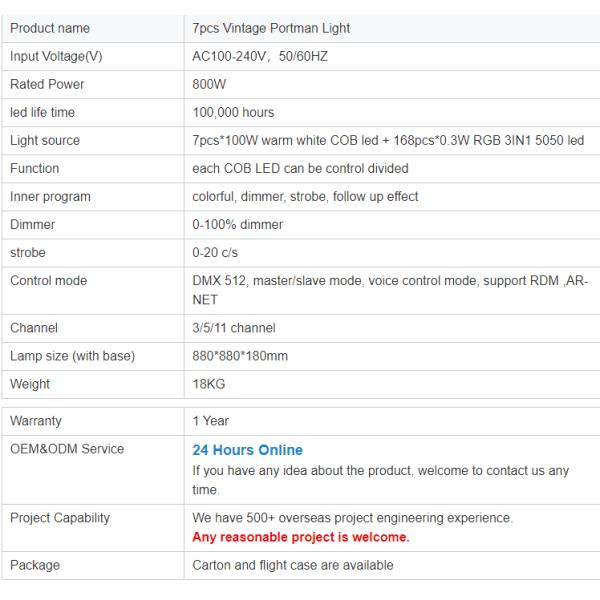Select the "3/5/11 channel" value
The width and height of the screenshot is (600, 600).
click(234, 328)
